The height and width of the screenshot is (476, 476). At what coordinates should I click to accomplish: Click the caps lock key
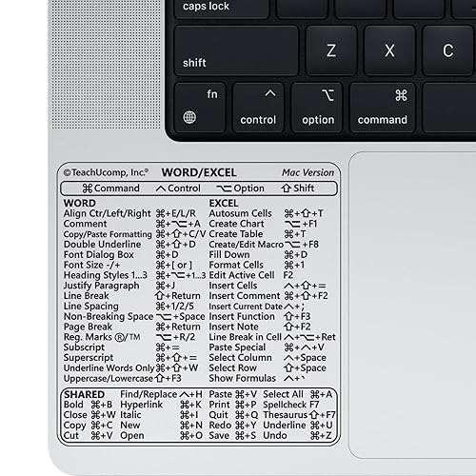click(222, 9)
